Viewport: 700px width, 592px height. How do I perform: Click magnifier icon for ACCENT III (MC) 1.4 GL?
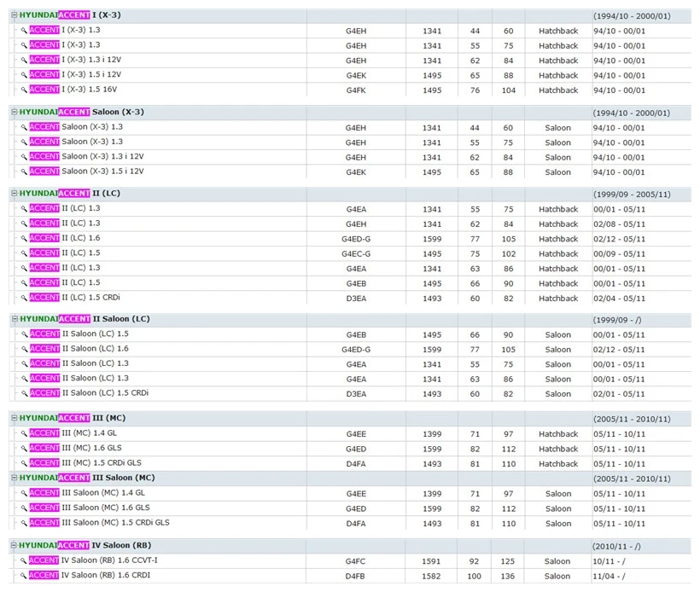point(24,433)
